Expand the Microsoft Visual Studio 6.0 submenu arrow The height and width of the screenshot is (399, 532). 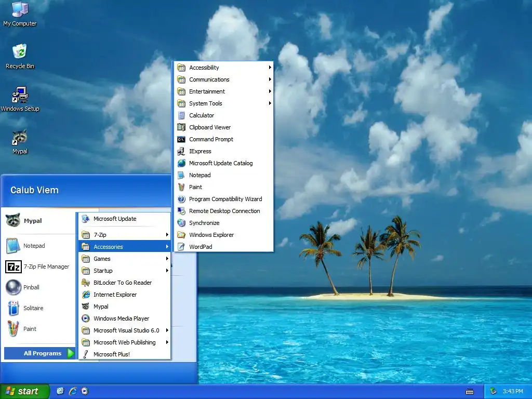[x=167, y=330]
